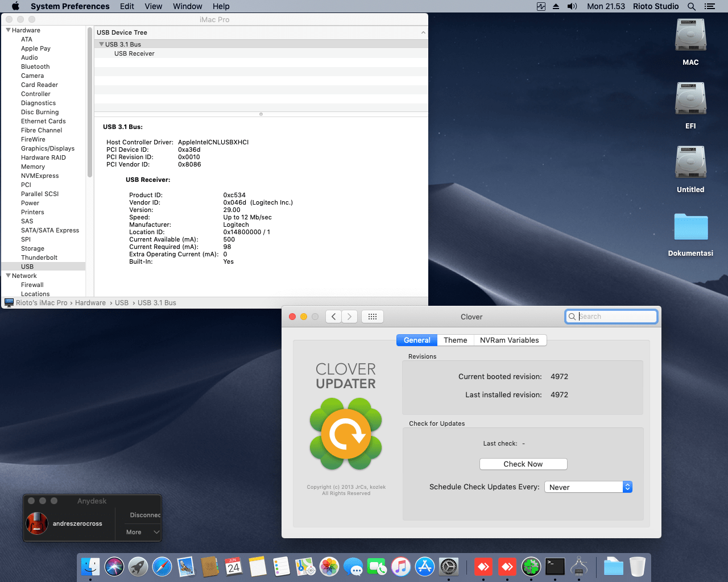
Task: Open the Edit menu
Action: (127, 6)
